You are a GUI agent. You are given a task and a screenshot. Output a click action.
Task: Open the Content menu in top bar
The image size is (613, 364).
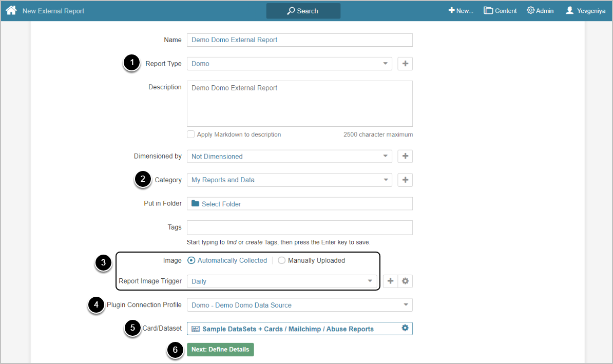[500, 11]
